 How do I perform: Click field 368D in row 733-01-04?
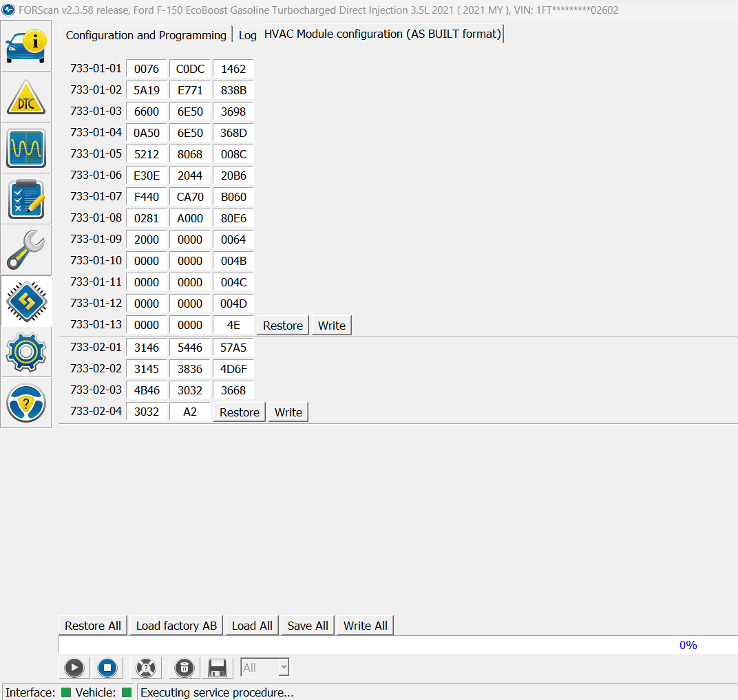tap(233, 133)
